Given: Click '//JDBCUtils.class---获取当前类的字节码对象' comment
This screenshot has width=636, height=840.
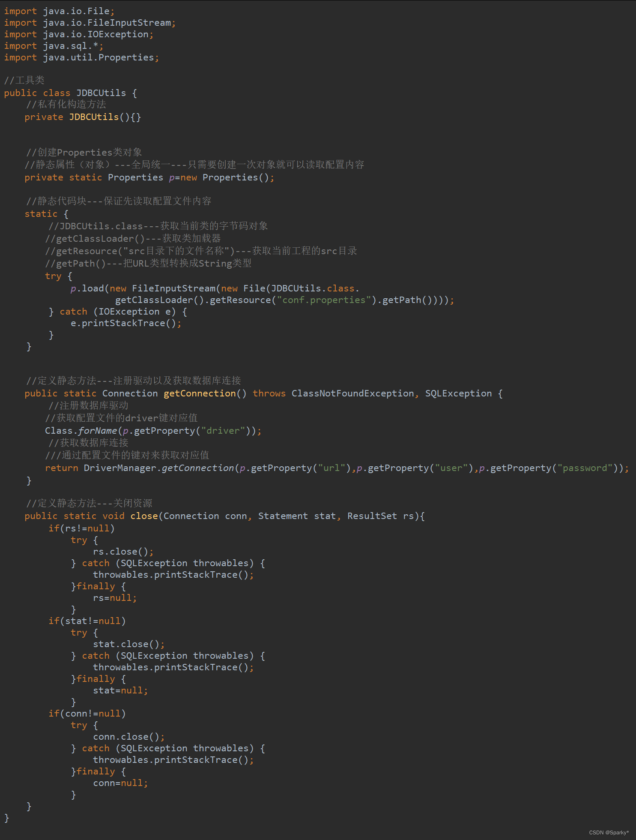Looking at the screenshot, I should pos(158,226).
